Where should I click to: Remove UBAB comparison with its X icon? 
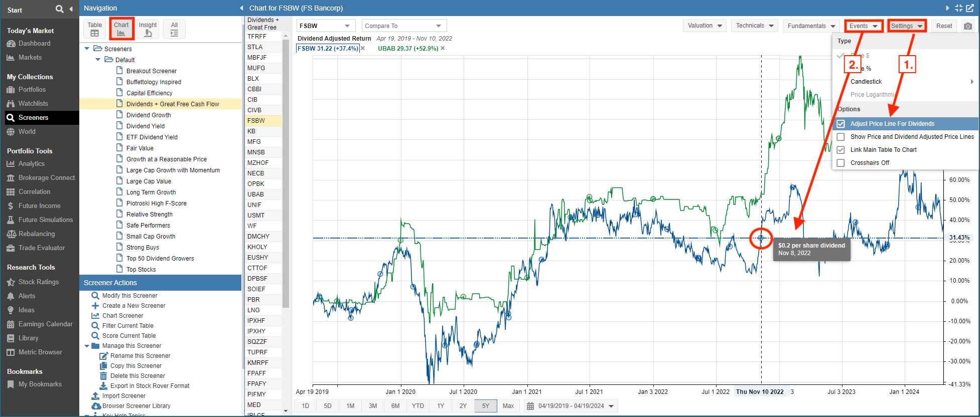click(443, 49)
